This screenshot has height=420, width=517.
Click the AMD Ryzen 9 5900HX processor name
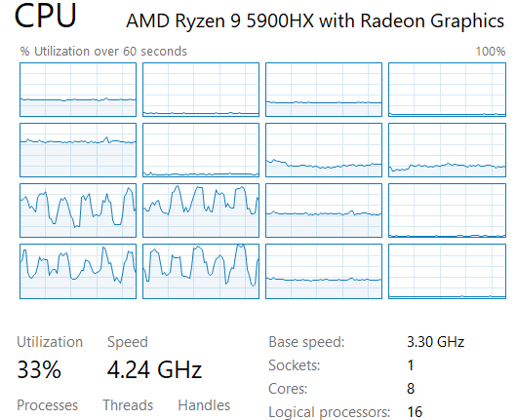315,20
